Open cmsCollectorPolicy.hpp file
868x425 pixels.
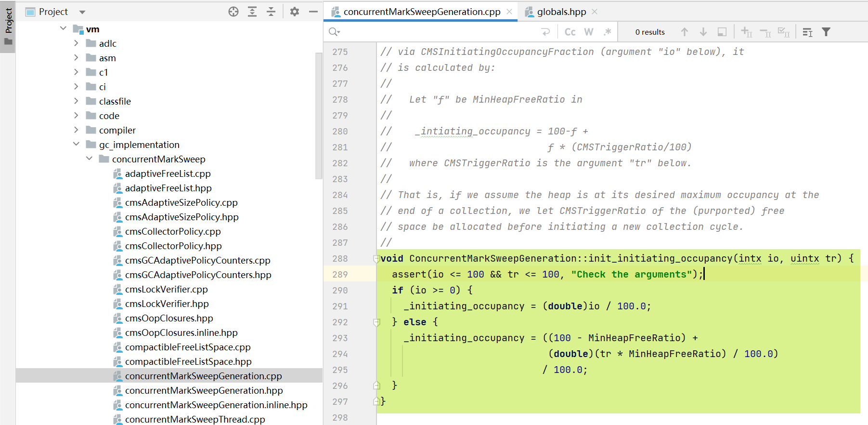[173, 246]
